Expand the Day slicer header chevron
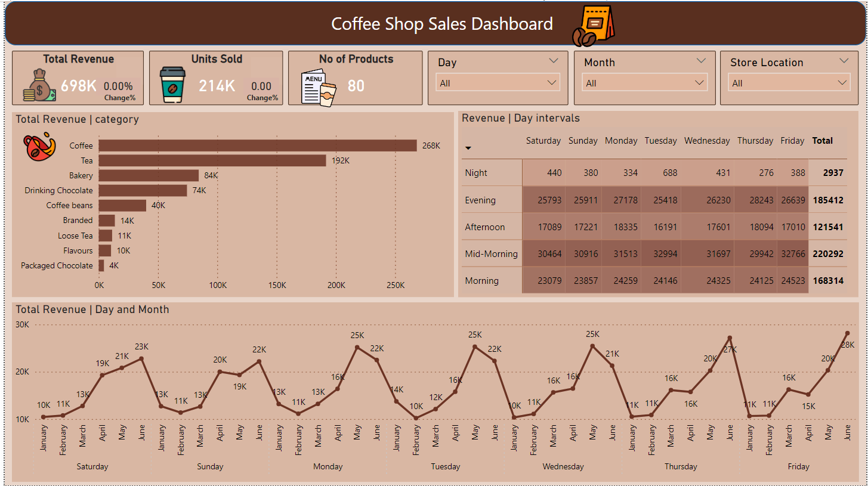Viewport: 868px width, 486px height. (554, 60)
